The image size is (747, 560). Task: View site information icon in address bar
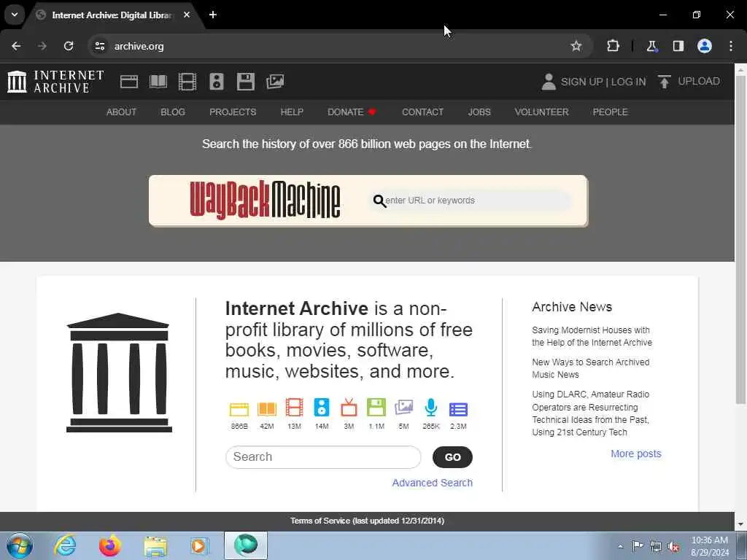tap(99, 46)
